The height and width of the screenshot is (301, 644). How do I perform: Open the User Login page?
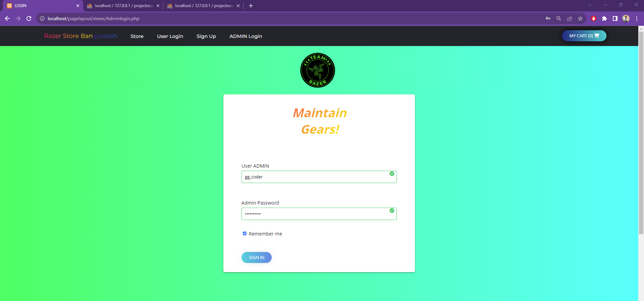point(170,36)
